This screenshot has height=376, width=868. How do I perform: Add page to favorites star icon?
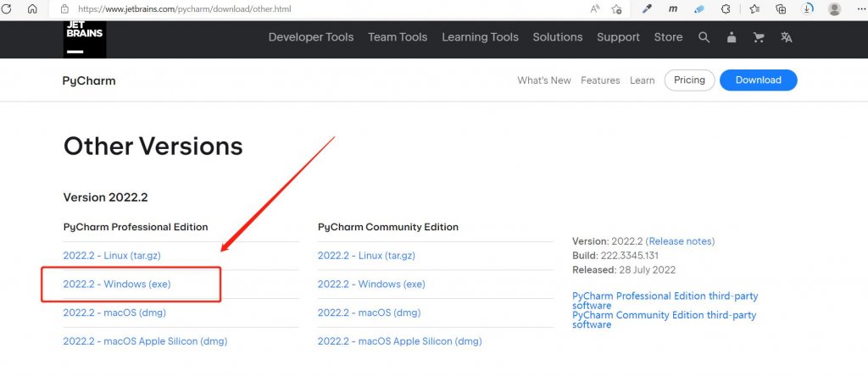pyautogui.click(x=617, y=8)
